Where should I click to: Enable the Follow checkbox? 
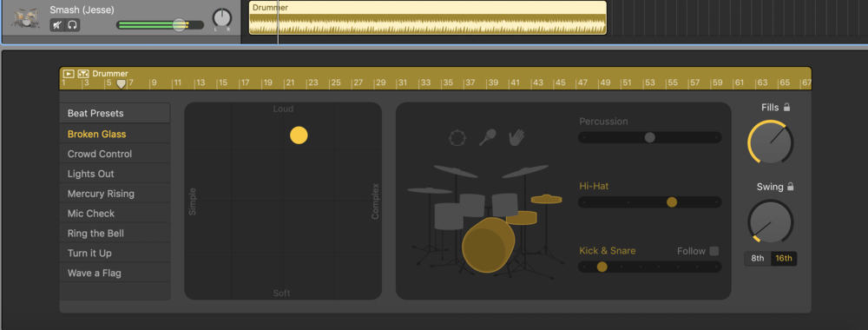tap(714, 251)
